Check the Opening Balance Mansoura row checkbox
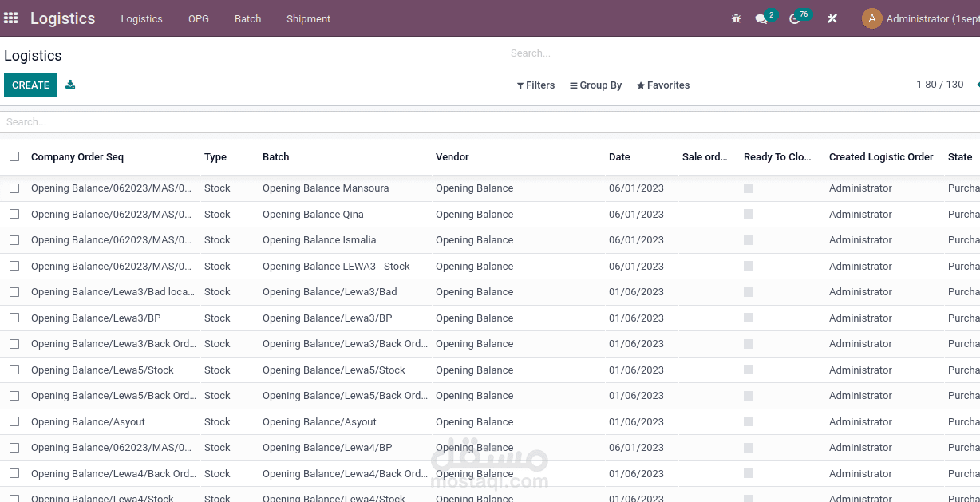This screenshot has width=980, height=502. tap(14, 188)
